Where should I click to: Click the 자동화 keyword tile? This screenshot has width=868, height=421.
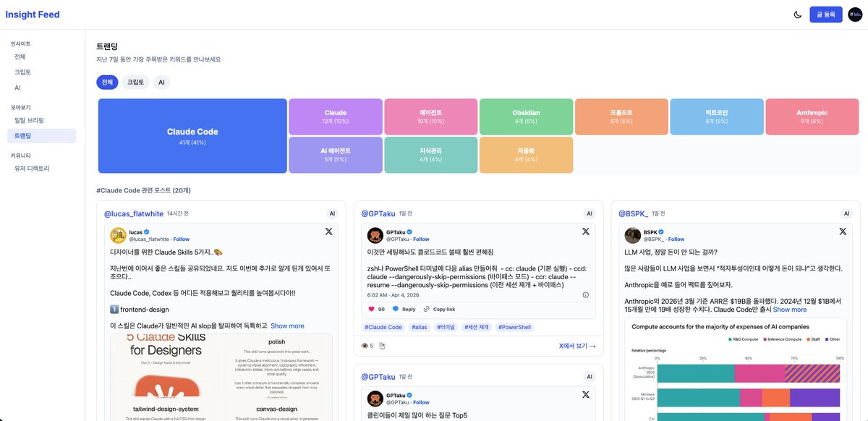point(526,155)
